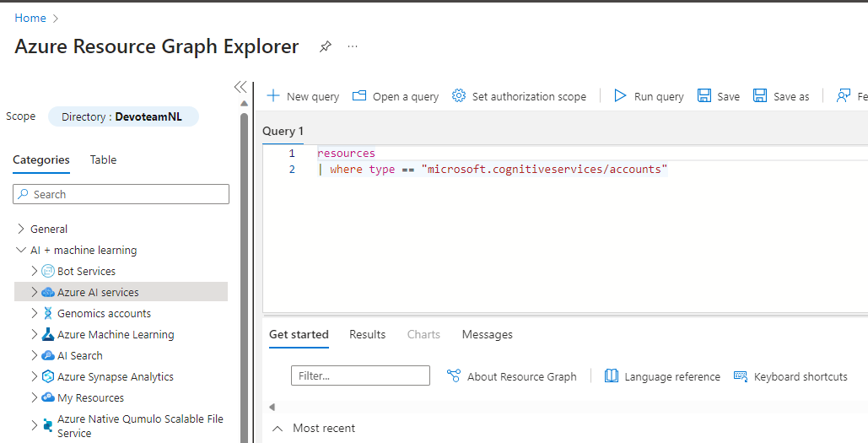Click the Bot Services icon
The image size is (868, 443).
(48, 272)
